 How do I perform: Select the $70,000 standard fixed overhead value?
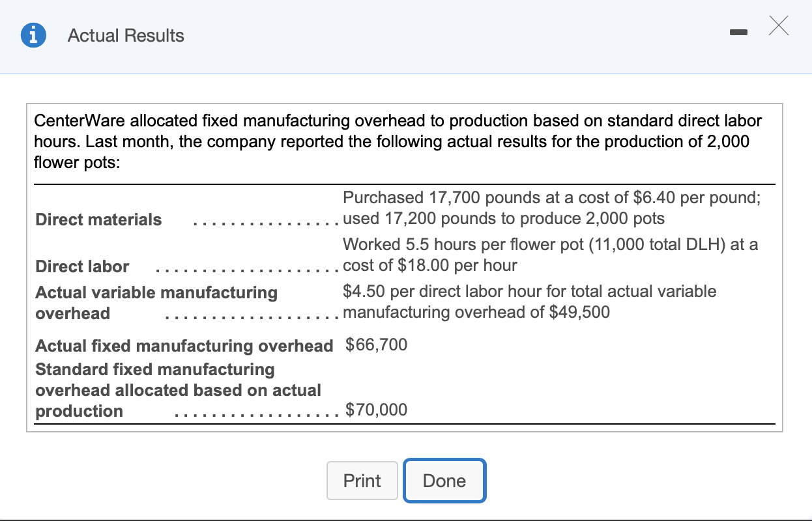375,410
